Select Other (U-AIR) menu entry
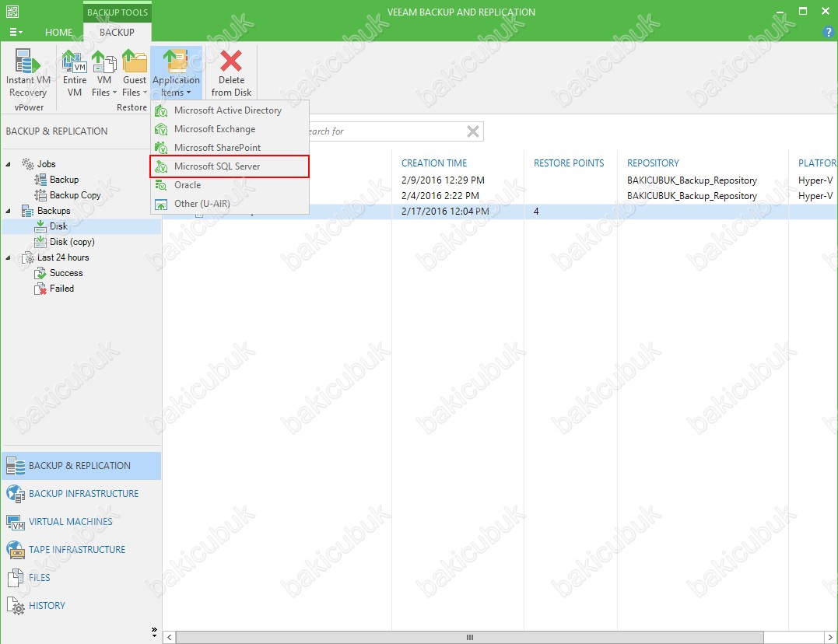The width and height of the screenshot is (838, 644). (230, 204)
